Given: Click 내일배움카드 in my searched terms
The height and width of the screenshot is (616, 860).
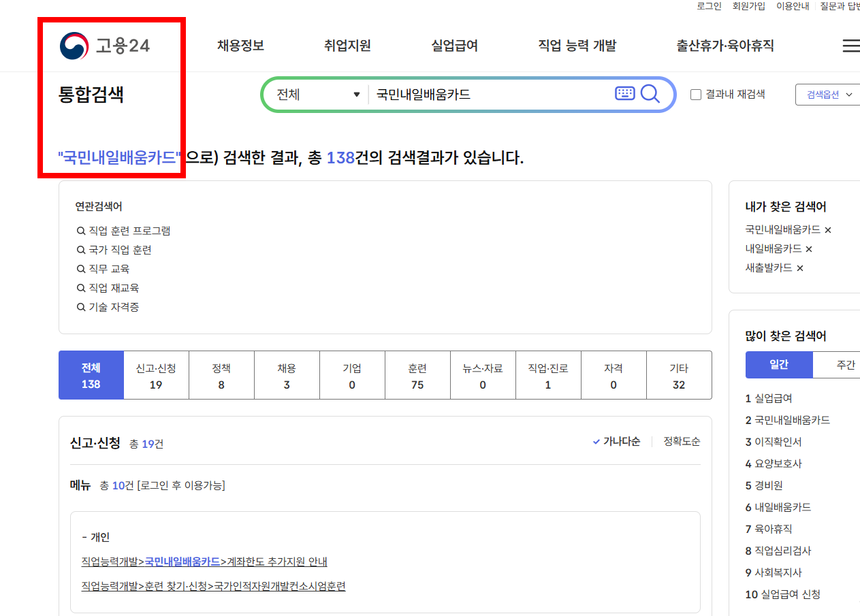Looking at the screenshot, I should (774, 249).
